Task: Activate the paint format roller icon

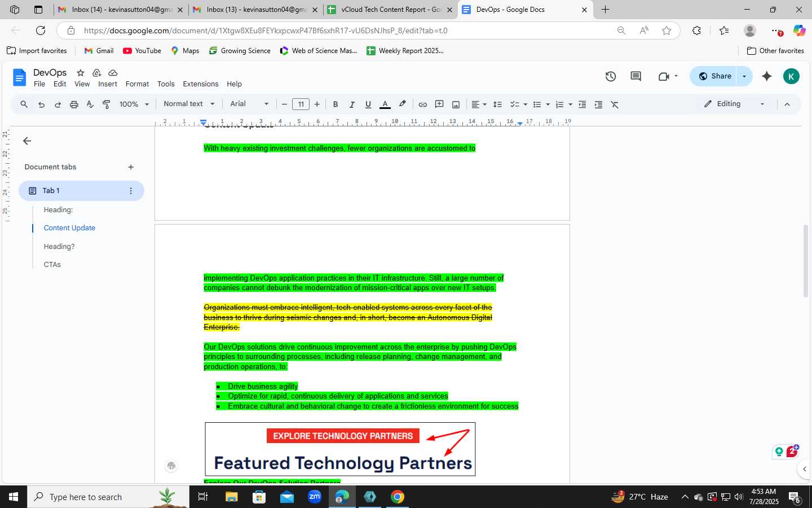Action: pos(106,104)
